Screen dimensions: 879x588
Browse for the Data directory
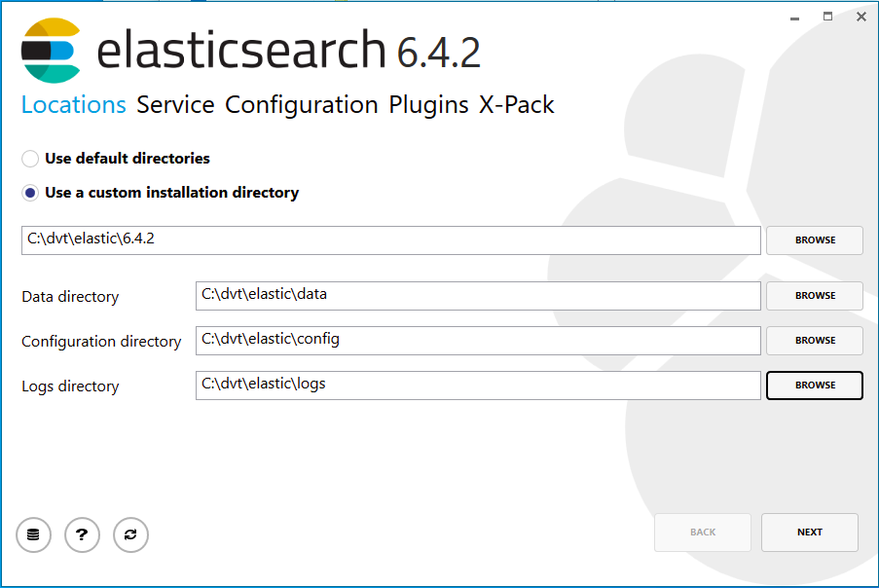pos(815,295)
